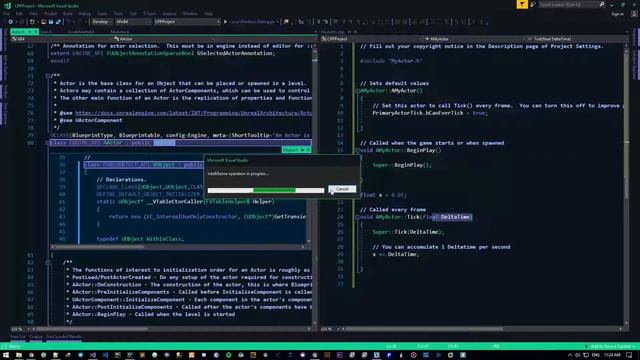Open the Solution Configurations dropdown
Image resolution: width=640 pixels, height=360 pixels.
pyautogui.click(x=102, y=22)
